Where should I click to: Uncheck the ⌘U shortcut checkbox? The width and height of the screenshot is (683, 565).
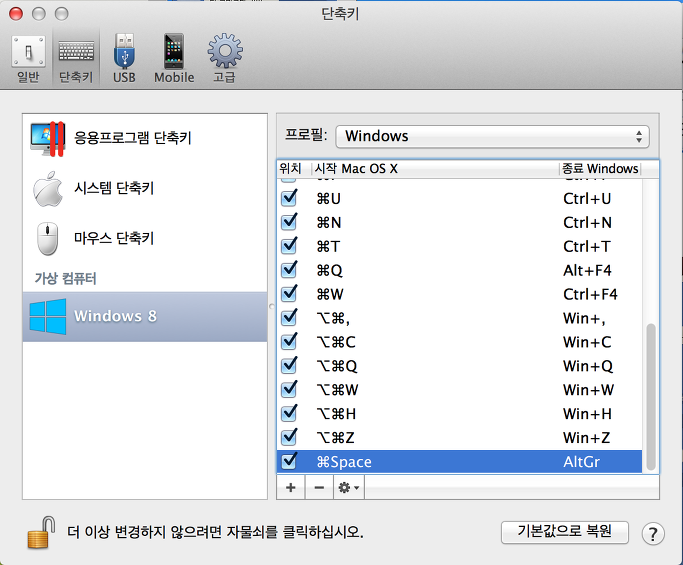point(289,198)
